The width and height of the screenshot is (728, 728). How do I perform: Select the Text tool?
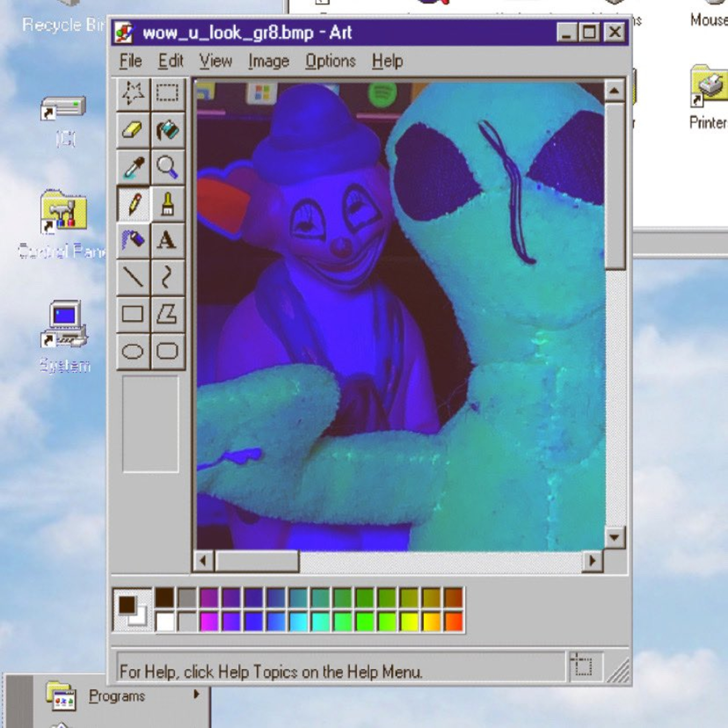pyautogui.click(x=167, y=241)
